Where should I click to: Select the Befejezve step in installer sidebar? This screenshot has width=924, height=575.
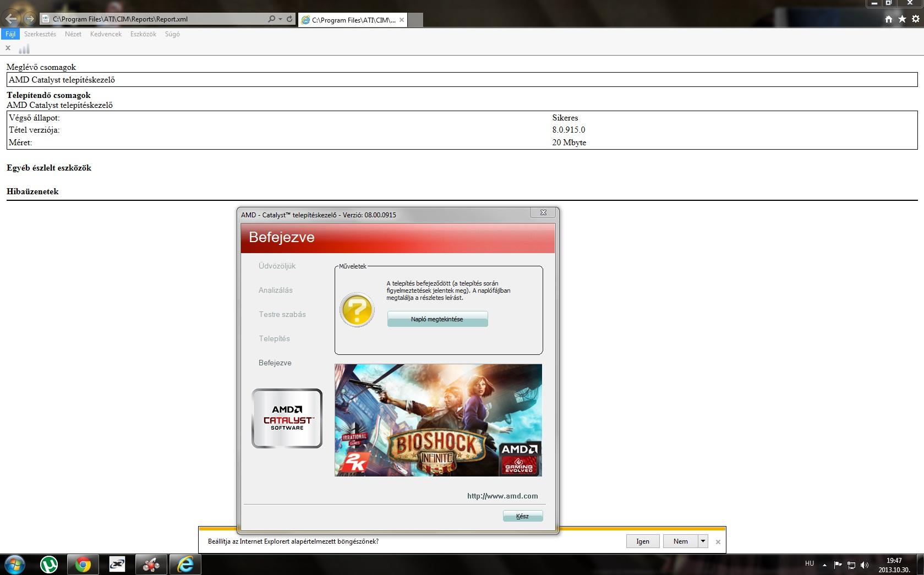275,363
